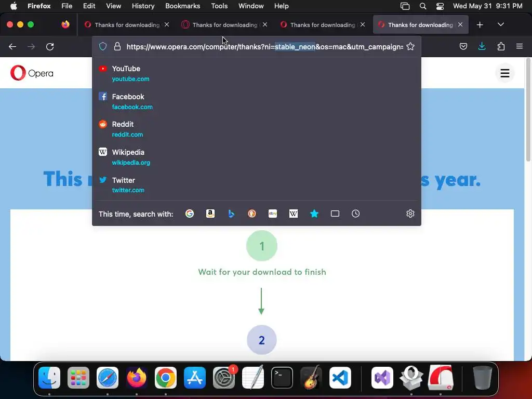Open macOS Control Center
The width and height of the screenshot is (532, 399).
coord(440,6)
